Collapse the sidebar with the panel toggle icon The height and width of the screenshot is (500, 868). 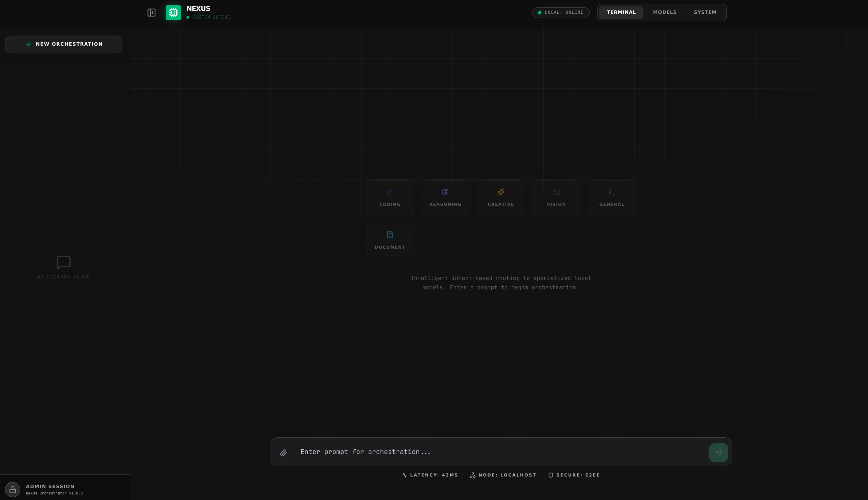[x=152, y=13]
